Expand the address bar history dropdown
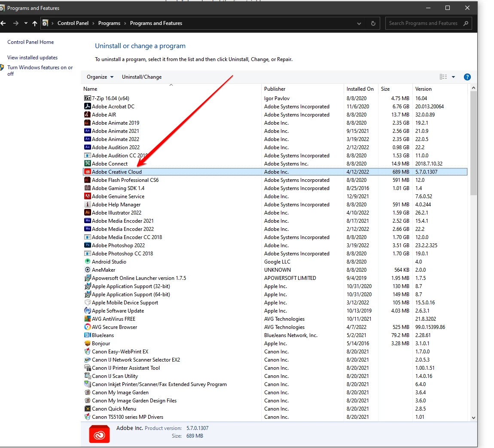This screenshot has height=448, width=494. click(x=359, y=23)
